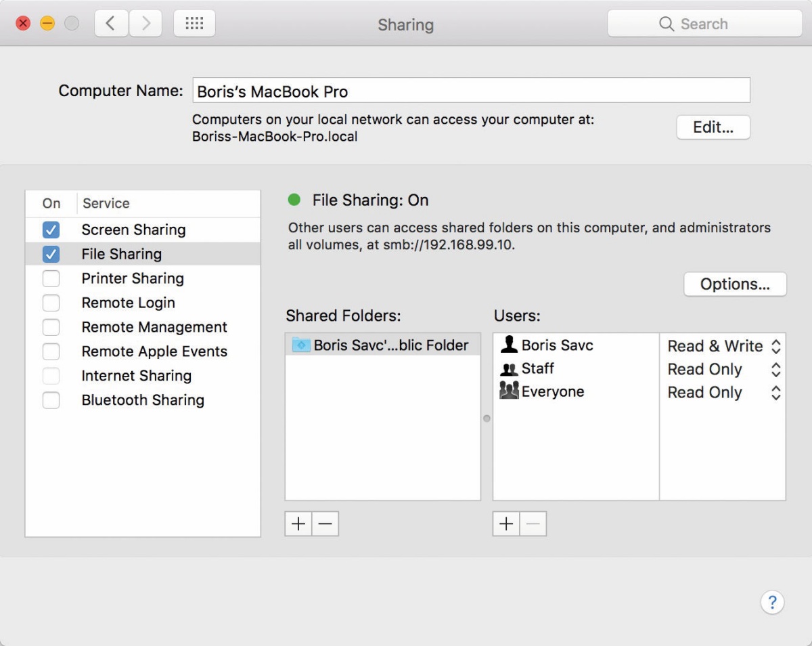Uncheck the File Sharing checkbox

pos(51,254)
